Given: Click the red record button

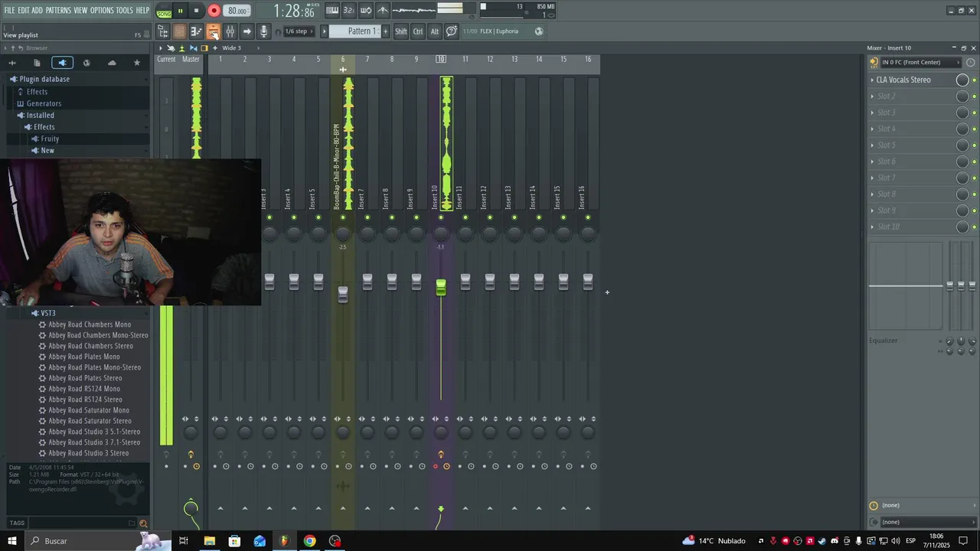Looking at the screenshot, I should click(214, 11).
